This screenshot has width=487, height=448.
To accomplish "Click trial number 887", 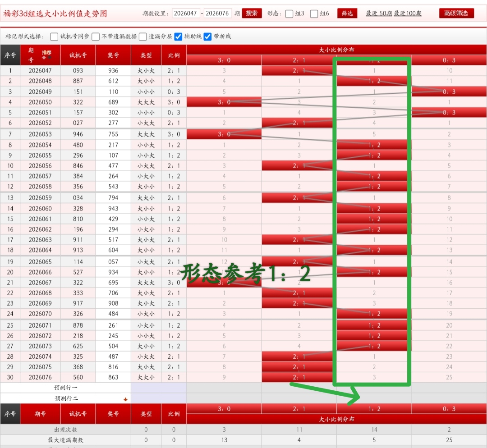I will pyautogui.click(x=78, y=81).
